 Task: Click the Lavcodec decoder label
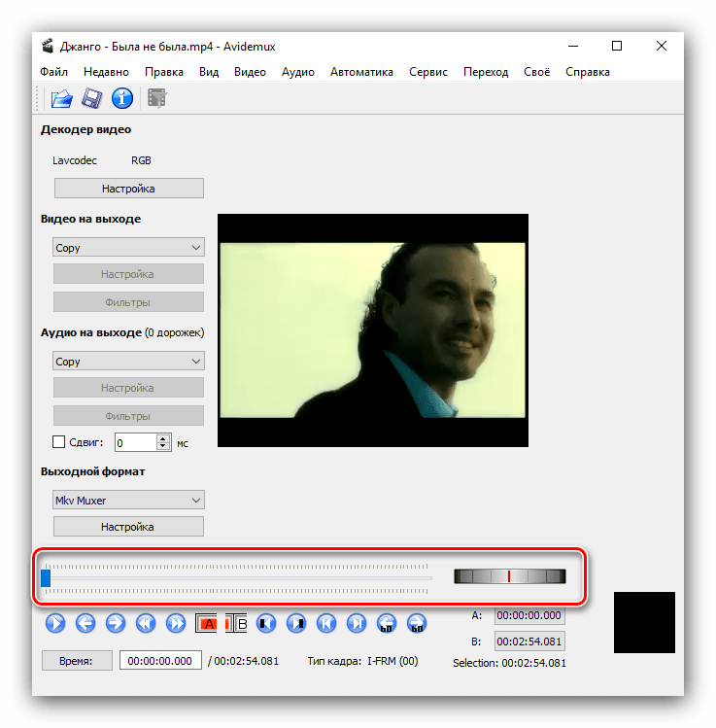pyautogui.click(x=75, y=160)
